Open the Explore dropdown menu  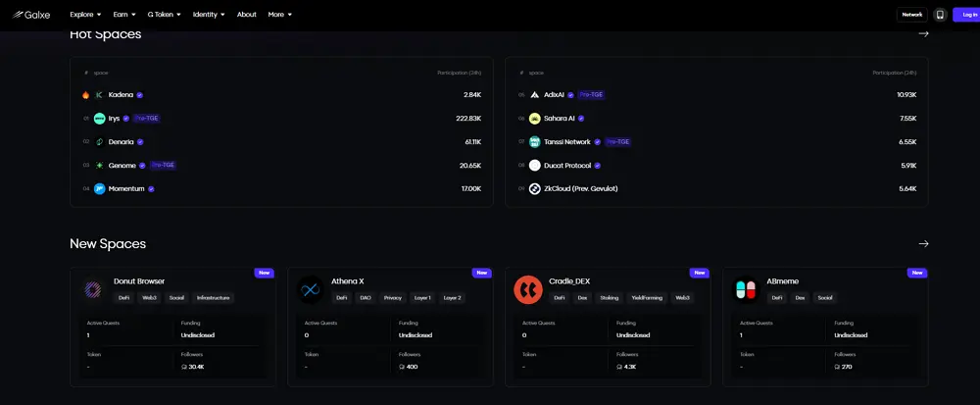85,15
